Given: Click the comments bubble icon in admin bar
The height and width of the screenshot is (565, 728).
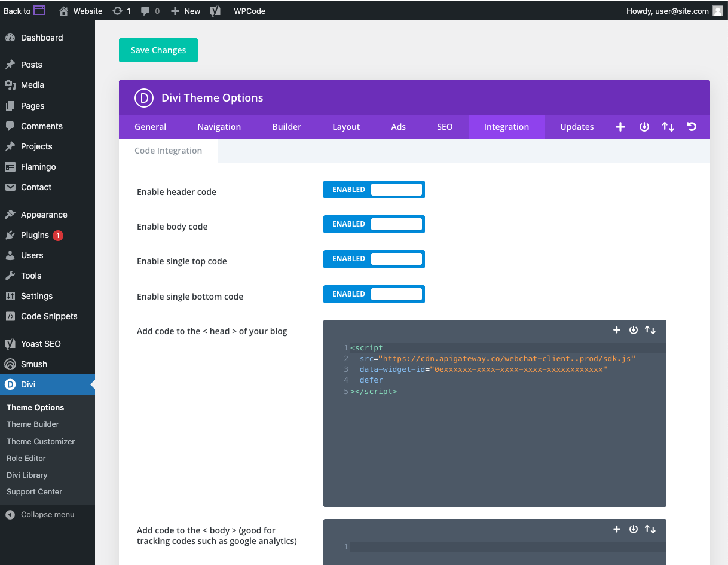Looking at the screenshot, I should 145,11.
